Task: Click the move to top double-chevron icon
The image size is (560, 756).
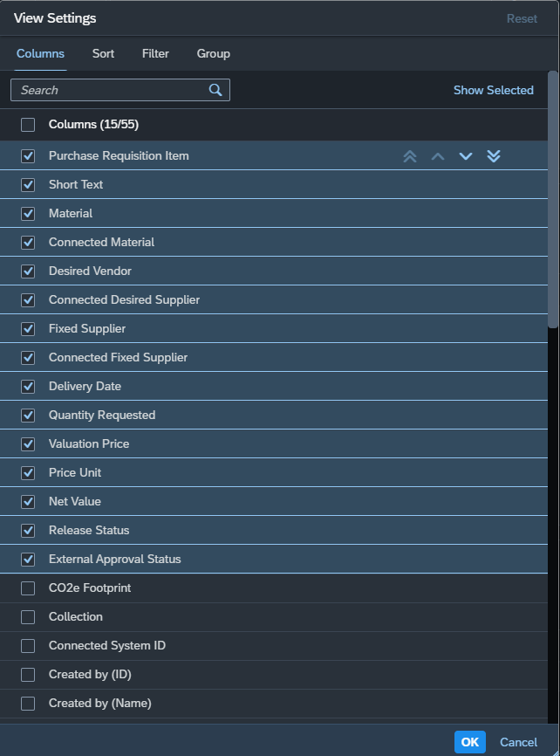Action: [410, 156]
